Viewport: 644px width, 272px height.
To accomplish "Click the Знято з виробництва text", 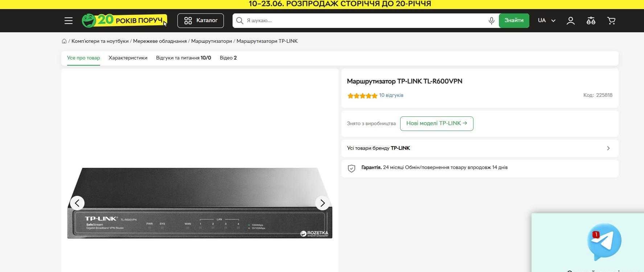I will (371, 124).
